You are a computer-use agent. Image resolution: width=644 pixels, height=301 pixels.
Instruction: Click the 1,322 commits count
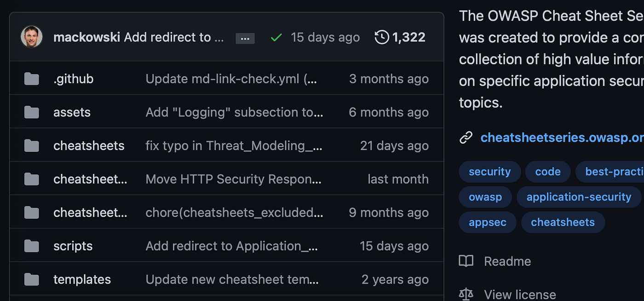tap(408, 37)
